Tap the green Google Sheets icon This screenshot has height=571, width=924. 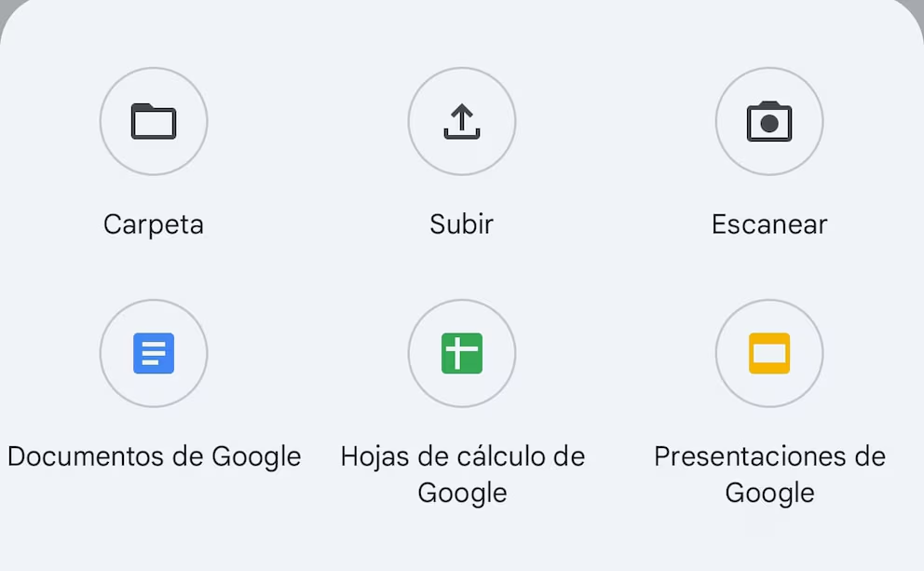(462, 353)
